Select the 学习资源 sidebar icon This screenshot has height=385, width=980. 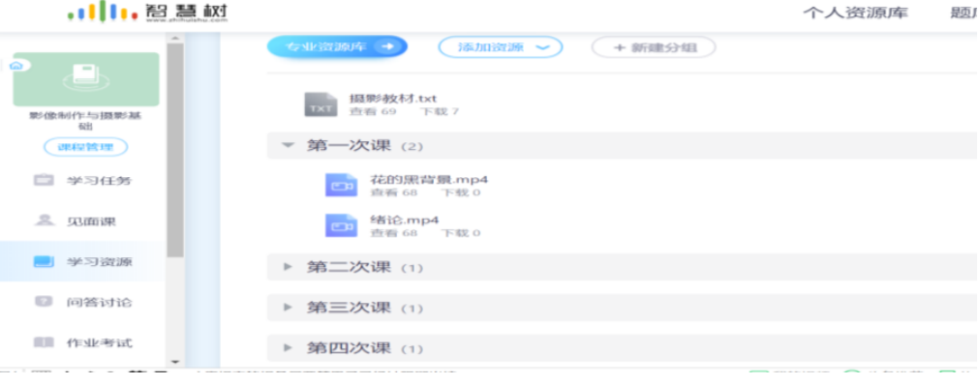pos(44,261)
